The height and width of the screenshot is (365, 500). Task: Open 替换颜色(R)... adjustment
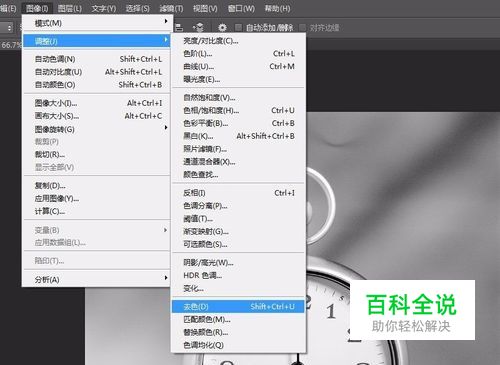click(x=238, y=332)
